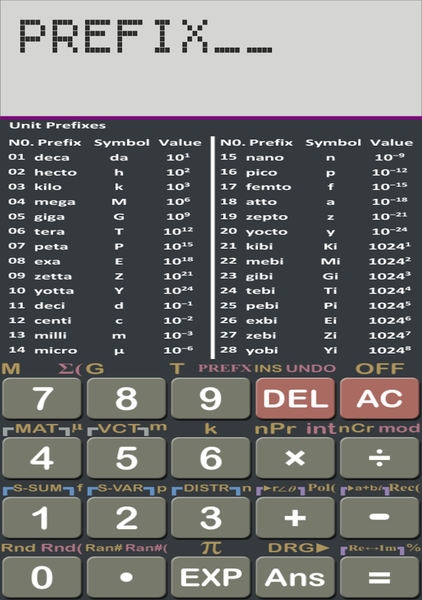422x600 pixels.
Task: Select the 'zetta' prefix row
Action: pos(100,276)
